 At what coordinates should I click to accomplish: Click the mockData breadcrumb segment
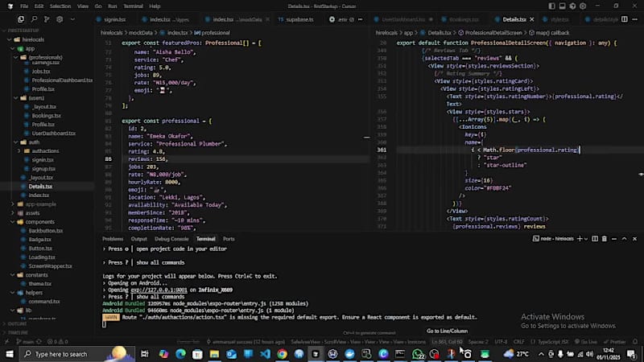[140, 32]
